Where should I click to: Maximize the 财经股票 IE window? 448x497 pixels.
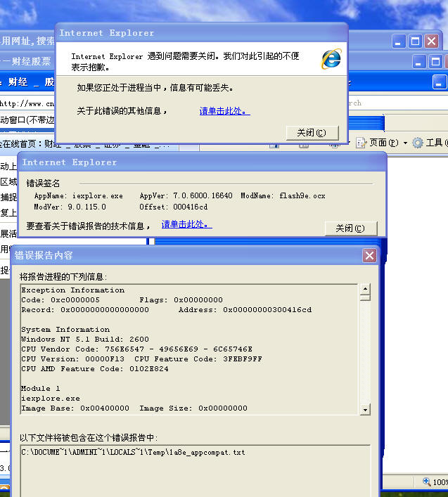pyautogui.click(x=435, y=61)
